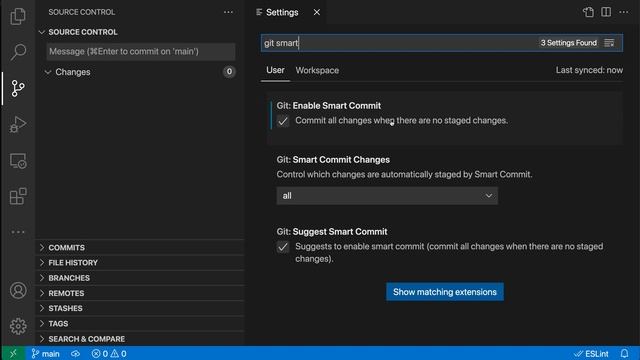Open the Remote Explorer view
The image size is (640, 360).
click(18, 161)
